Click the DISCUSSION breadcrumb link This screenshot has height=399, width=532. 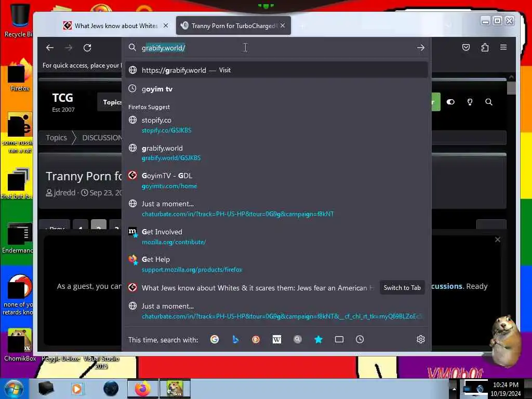tap(102, 138)
